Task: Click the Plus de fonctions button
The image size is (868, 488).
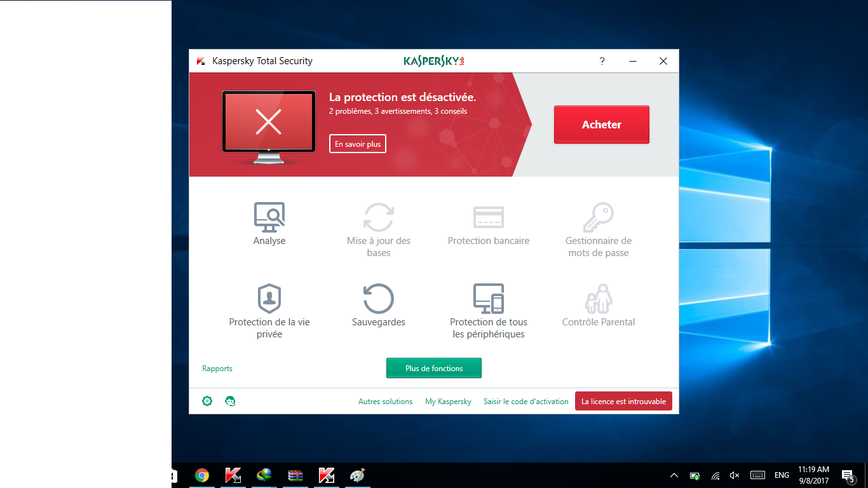Action: click(x=434, y=369)
